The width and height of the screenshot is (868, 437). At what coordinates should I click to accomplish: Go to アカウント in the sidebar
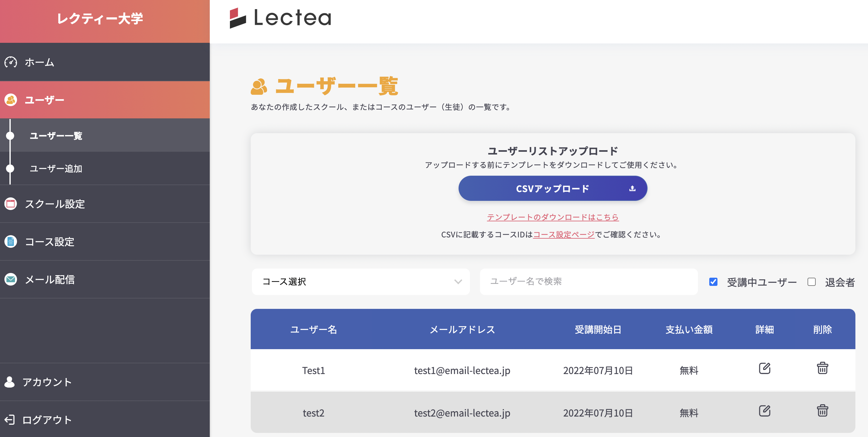pos(47,382)
